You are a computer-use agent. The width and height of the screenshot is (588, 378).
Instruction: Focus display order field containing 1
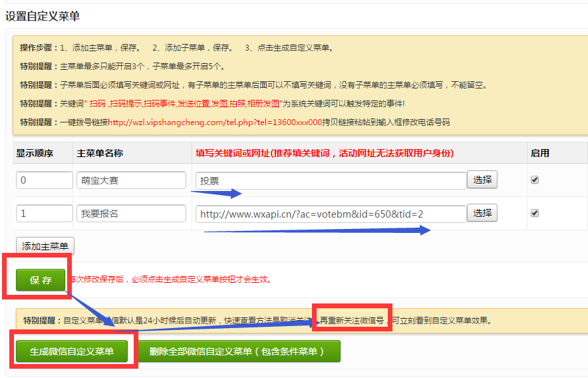[44, 214]
